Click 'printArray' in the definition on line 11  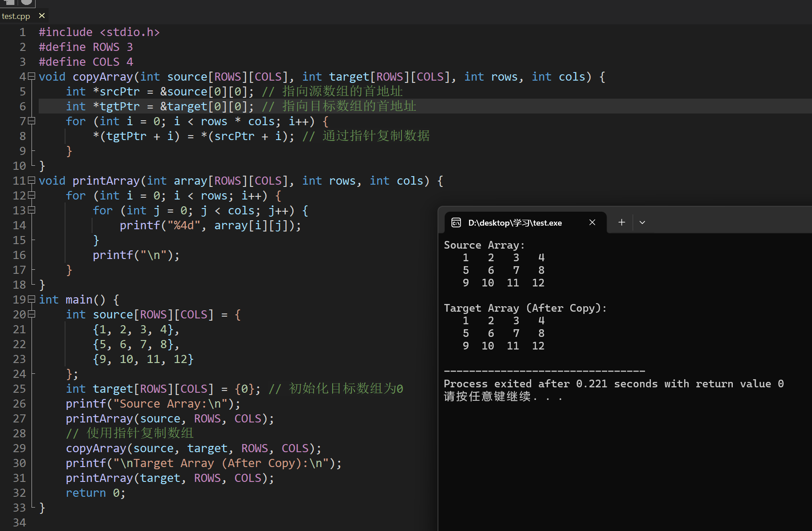click(106, 181)
